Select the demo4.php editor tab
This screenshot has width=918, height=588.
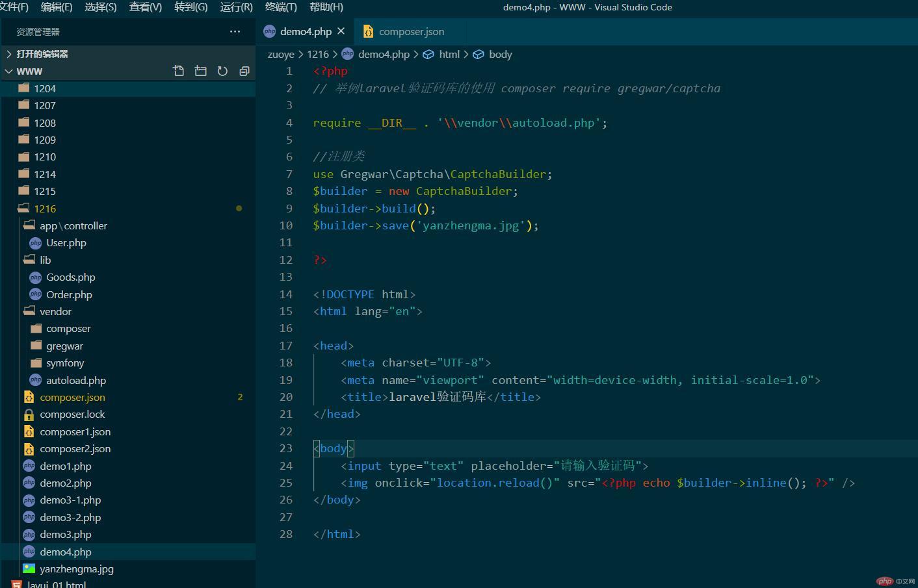[x=306, y=31]
